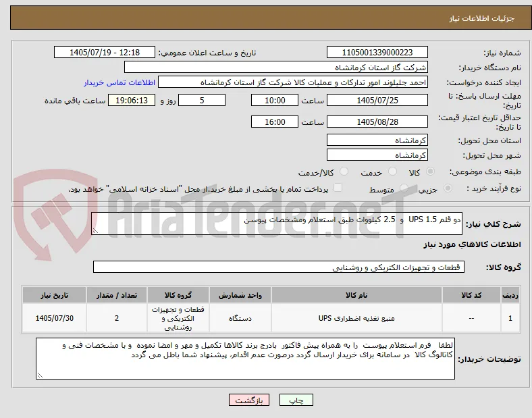Select the خدمت radio button
Viewport: 532px width, 418px height.
click(x=392, y=172)
